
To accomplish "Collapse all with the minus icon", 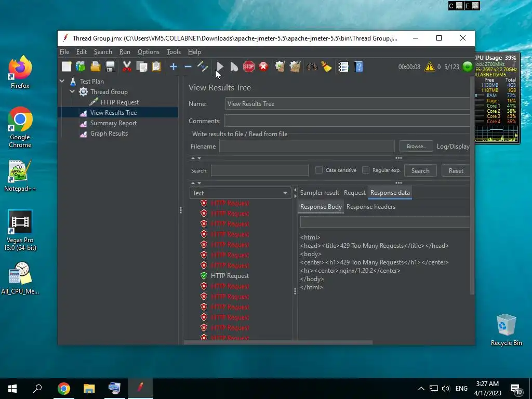I will [x=188, y=66].
